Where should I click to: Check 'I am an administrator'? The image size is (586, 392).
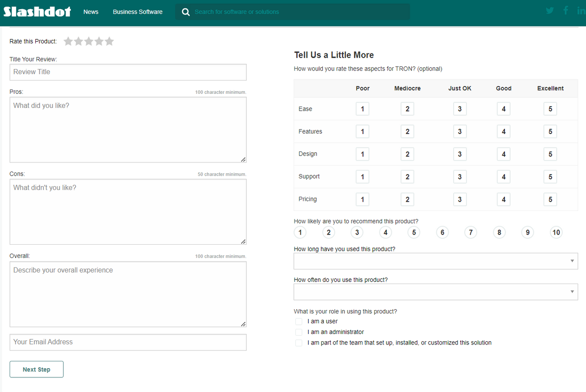click(299, 332)
